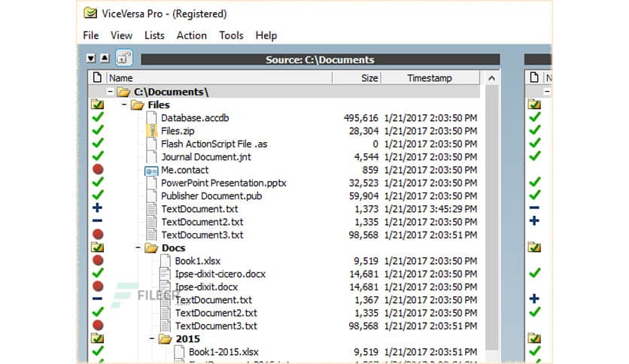Open the Lists menu

point(154,35)
